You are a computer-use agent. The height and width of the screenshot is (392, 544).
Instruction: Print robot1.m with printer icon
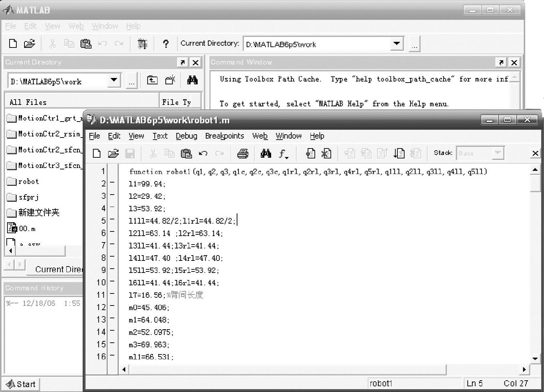click(243, 153)
